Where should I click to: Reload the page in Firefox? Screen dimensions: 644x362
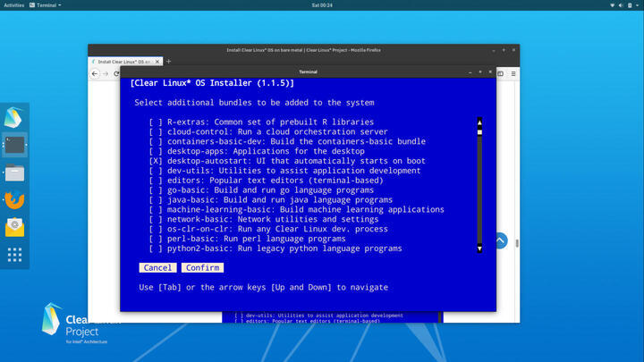pyautogui.click(x=116, y=74)
